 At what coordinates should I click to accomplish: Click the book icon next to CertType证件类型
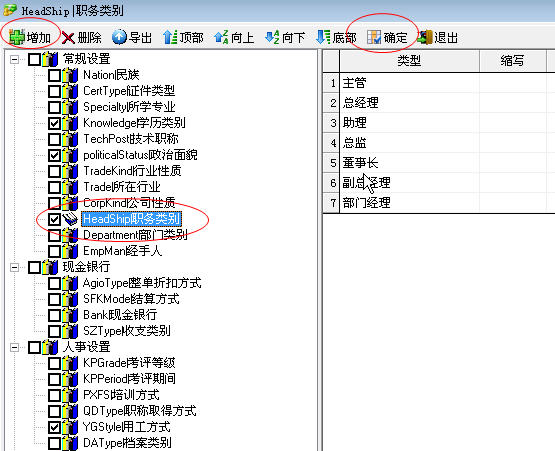(x=70, y=91)
